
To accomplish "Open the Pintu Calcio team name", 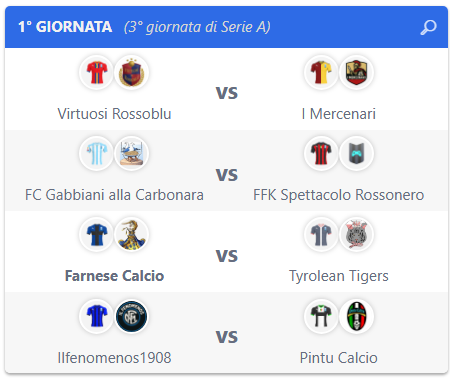I will [x=339, y=358].
